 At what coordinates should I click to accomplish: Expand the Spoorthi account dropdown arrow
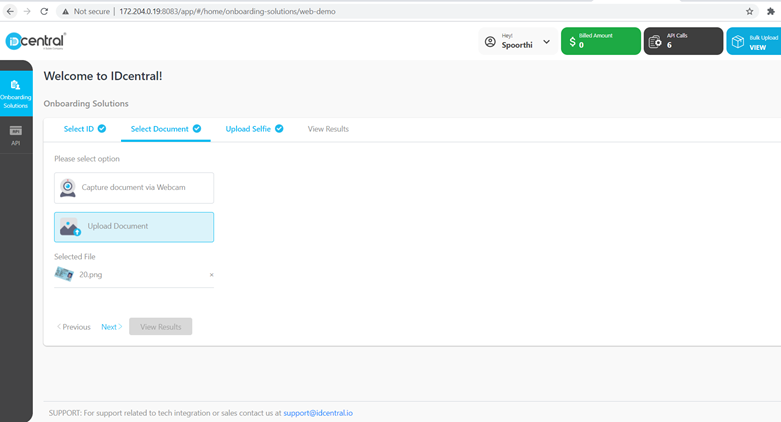pos(546,42)
